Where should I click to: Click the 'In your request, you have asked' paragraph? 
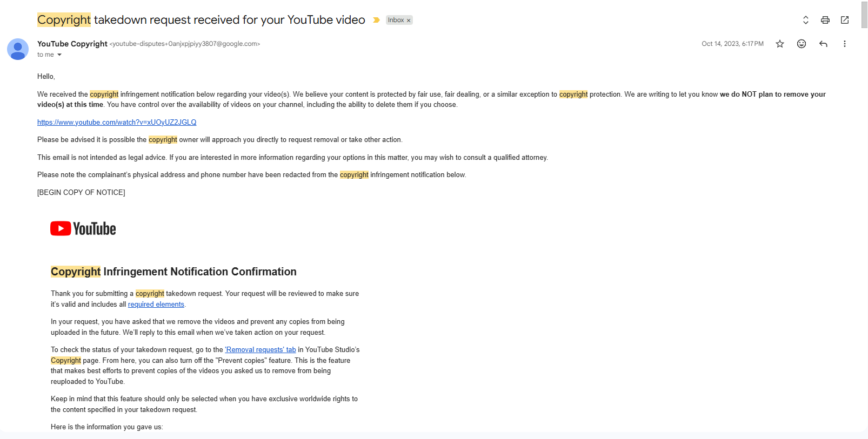[198, 327]
